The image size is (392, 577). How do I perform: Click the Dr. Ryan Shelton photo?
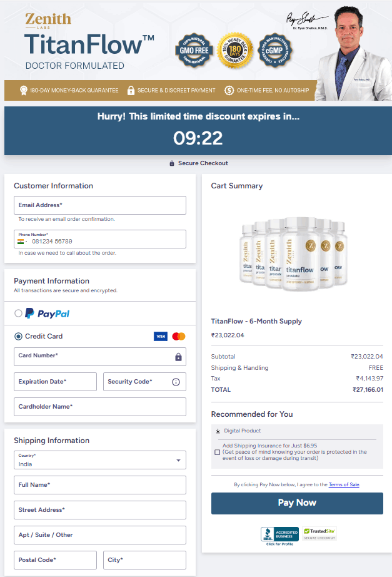[354, 53]
